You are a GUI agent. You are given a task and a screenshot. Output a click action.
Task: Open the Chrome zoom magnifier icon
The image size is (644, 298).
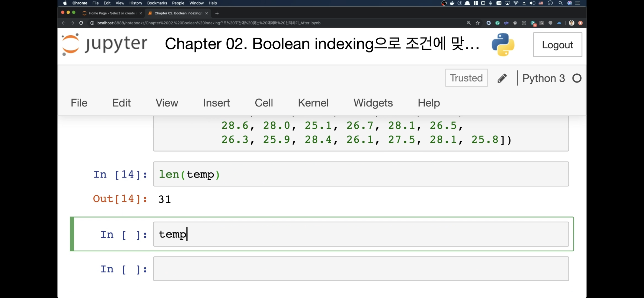(469, 23)
